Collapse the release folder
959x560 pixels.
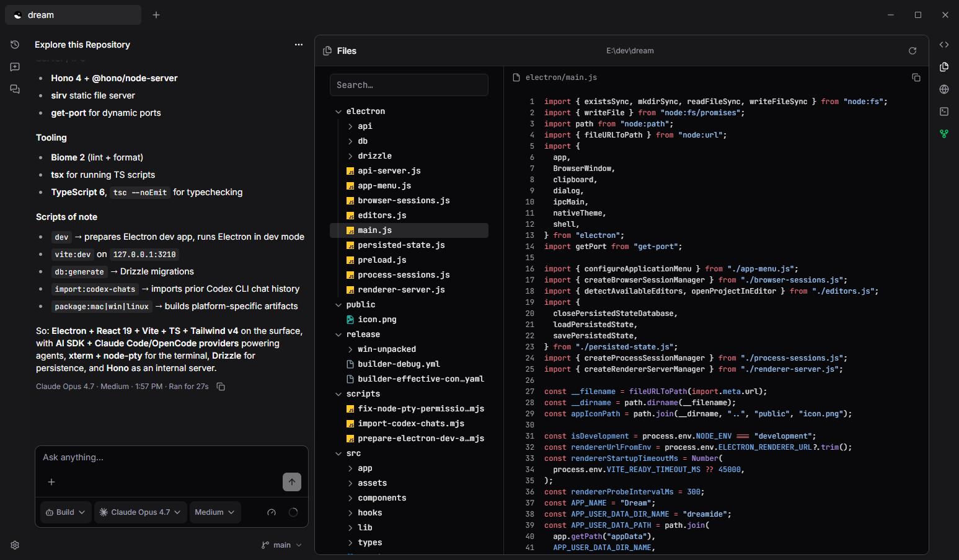click(409, 335)
